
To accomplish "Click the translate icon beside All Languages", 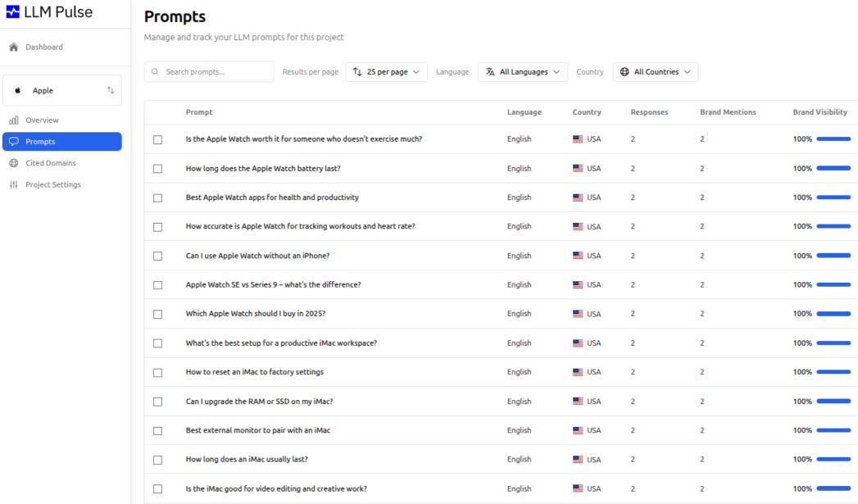I will (490, 71).
